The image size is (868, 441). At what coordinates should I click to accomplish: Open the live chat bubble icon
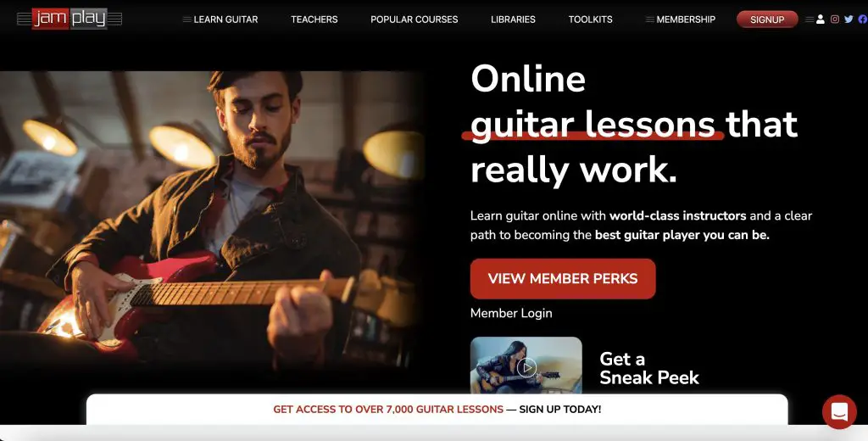point(839,411)
